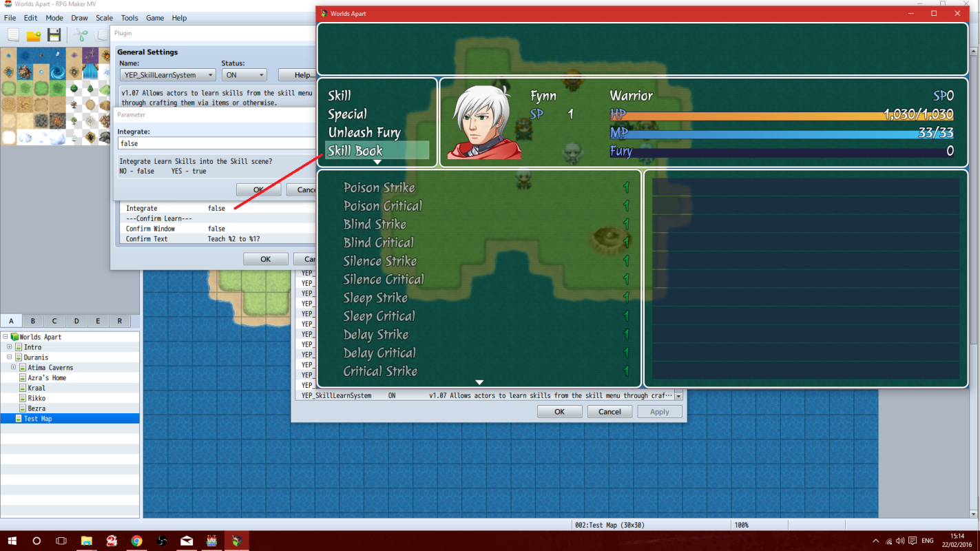The image size is (980, 551).
Task: Open the Help menu
Action: 179,18
